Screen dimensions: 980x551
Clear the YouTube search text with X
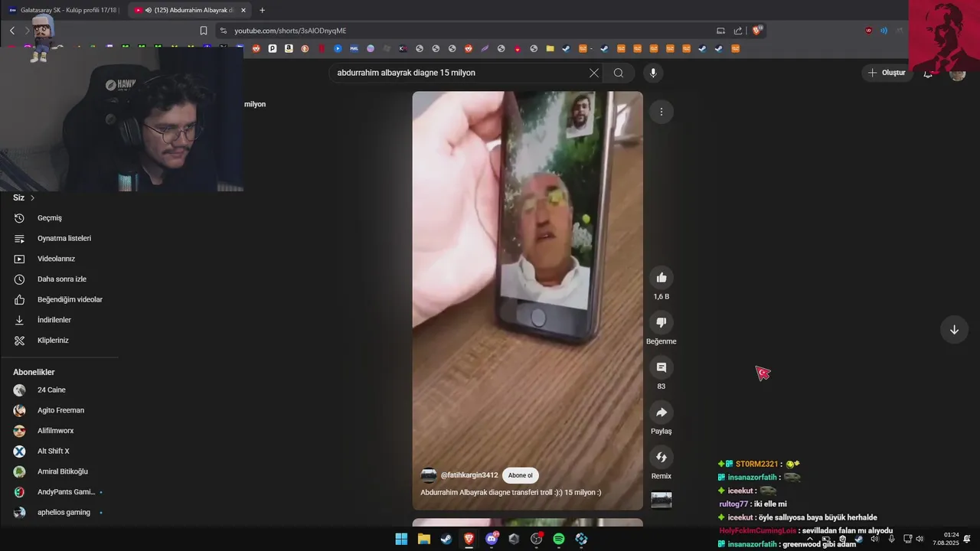pos(594,73)
